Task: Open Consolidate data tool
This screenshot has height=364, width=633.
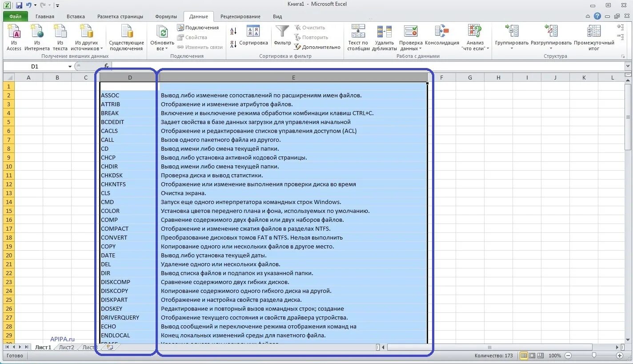Action: click(442, 36)
